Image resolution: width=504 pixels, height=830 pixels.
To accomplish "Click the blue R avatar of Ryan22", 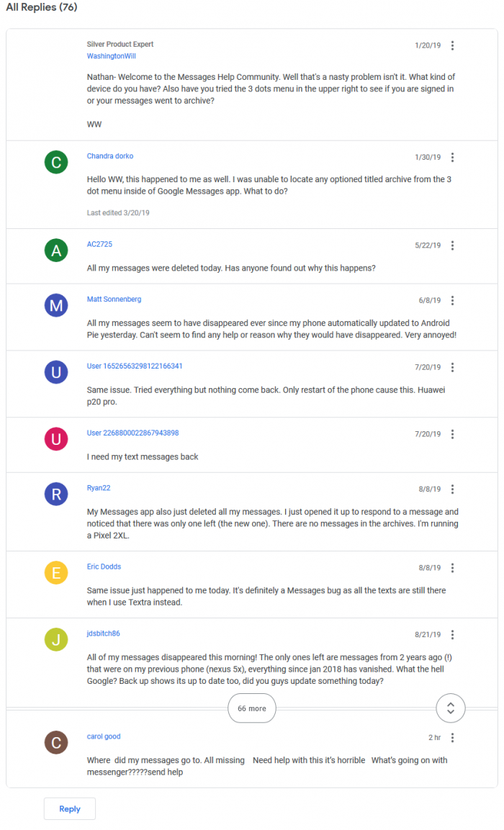I will [x=56, y=494].
